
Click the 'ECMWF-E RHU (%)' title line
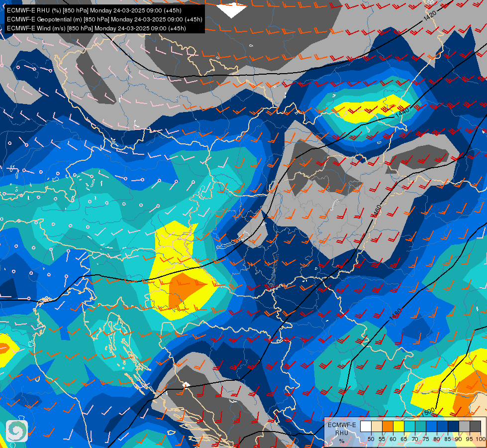coord(94,10)
